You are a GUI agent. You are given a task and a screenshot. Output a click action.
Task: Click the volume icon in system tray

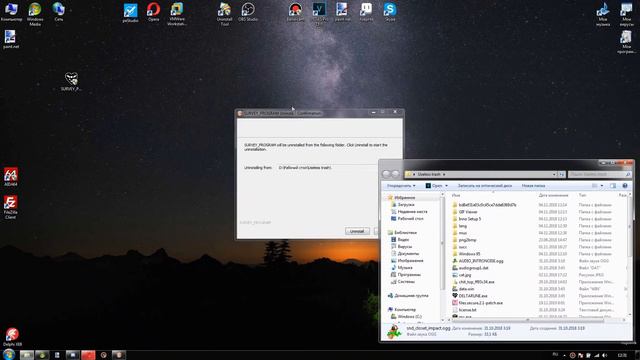[604, 356]
